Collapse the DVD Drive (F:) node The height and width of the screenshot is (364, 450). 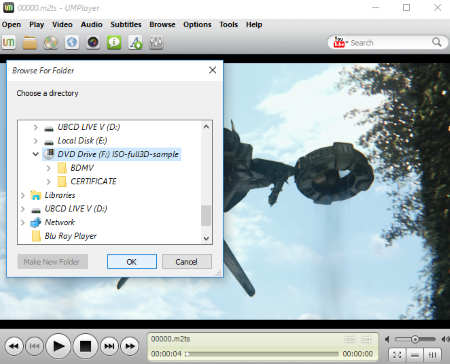click(36, 154)
